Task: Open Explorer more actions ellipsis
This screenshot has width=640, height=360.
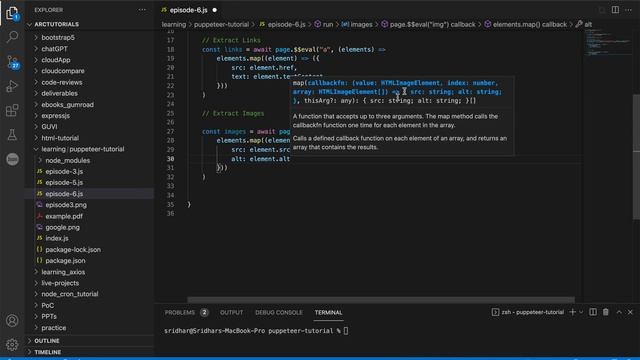Action: [142, 10]
